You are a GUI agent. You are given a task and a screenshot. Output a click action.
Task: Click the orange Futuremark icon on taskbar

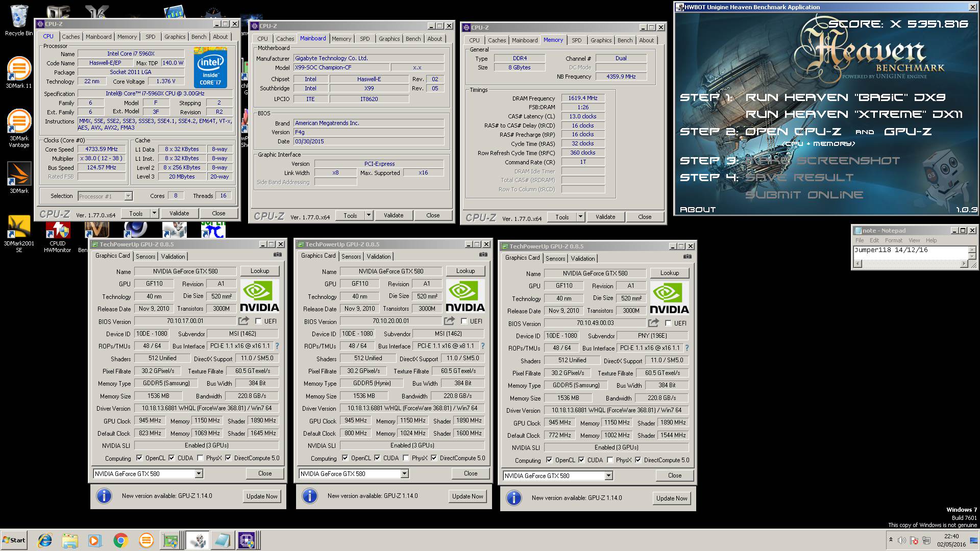(x=146, y=540)
